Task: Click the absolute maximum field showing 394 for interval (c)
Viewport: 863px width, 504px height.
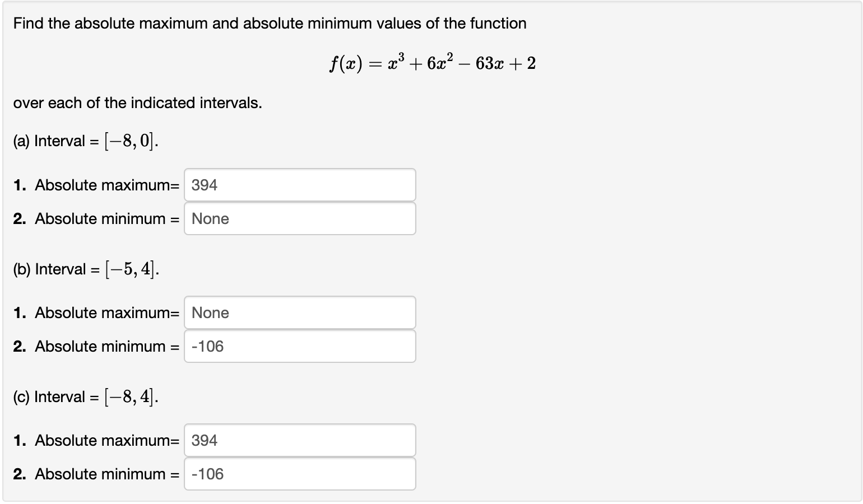Action: 300,440
